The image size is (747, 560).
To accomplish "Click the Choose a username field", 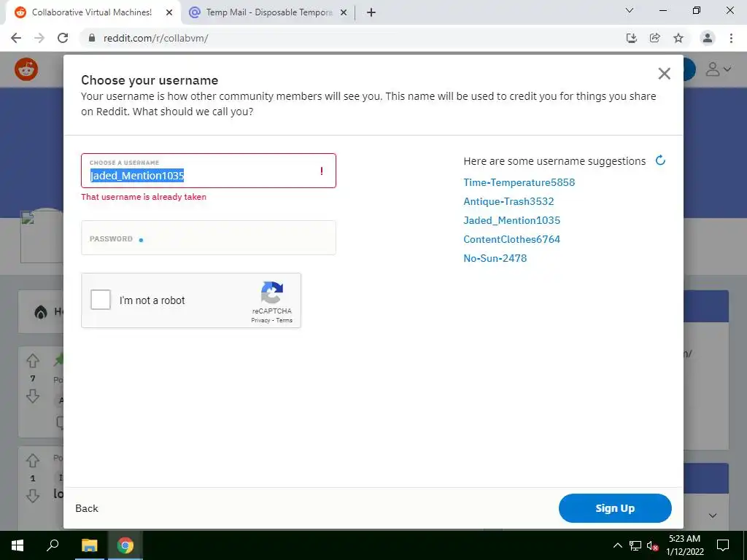I will coord(209,171).
